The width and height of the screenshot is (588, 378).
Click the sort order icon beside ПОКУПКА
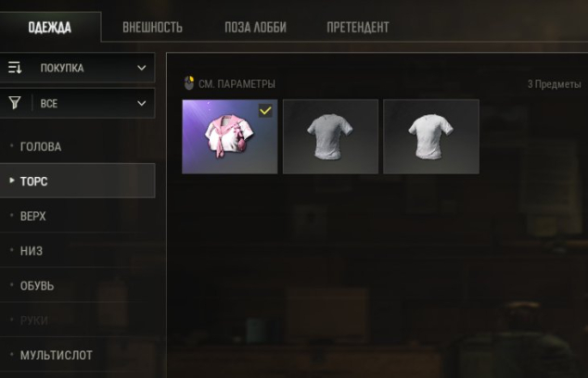click(15, 68)
